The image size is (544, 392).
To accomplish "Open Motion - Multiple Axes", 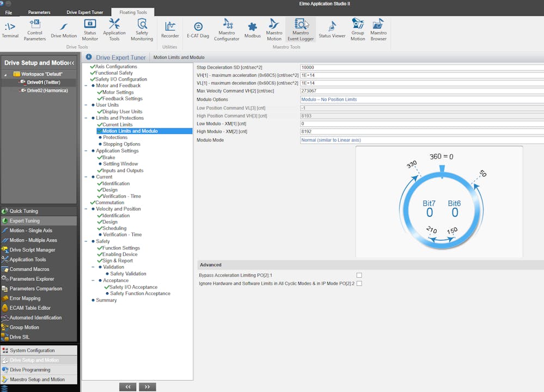I will [39, 240].
